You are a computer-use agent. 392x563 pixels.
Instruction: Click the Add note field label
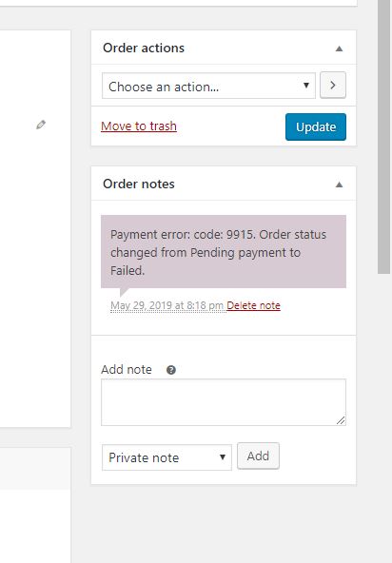pos(127,369)
